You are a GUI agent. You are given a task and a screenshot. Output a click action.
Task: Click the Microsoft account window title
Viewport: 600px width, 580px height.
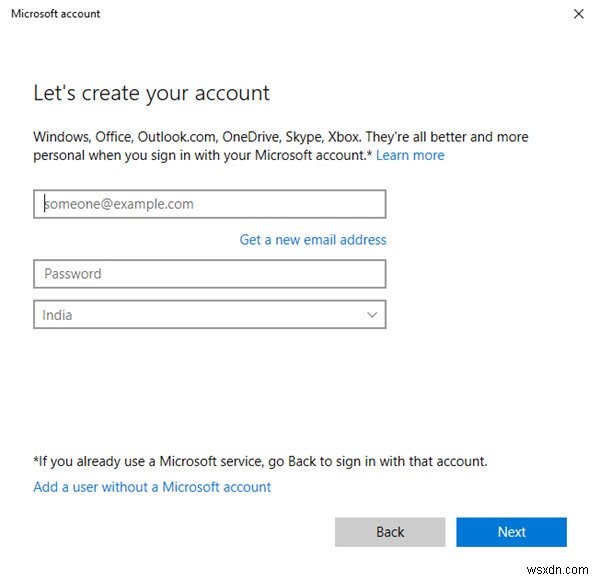55,14
